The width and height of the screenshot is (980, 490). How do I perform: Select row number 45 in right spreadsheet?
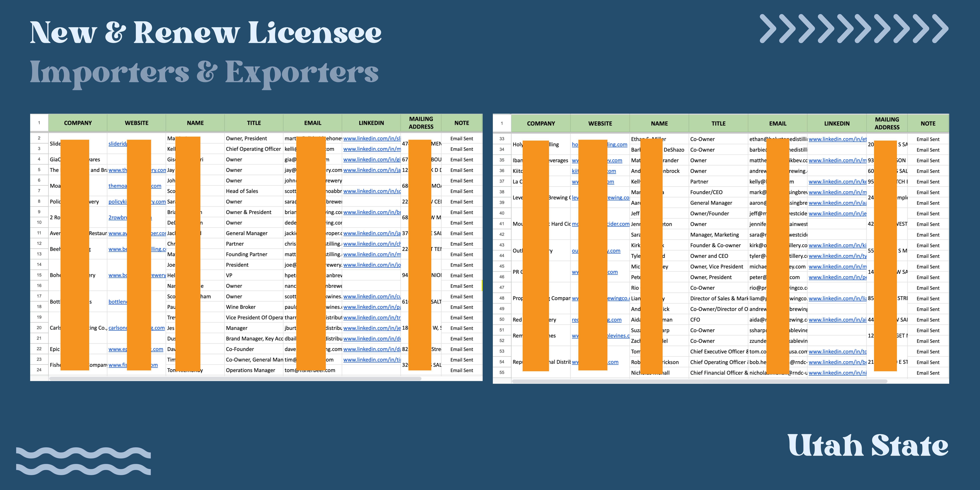[502, 266]
